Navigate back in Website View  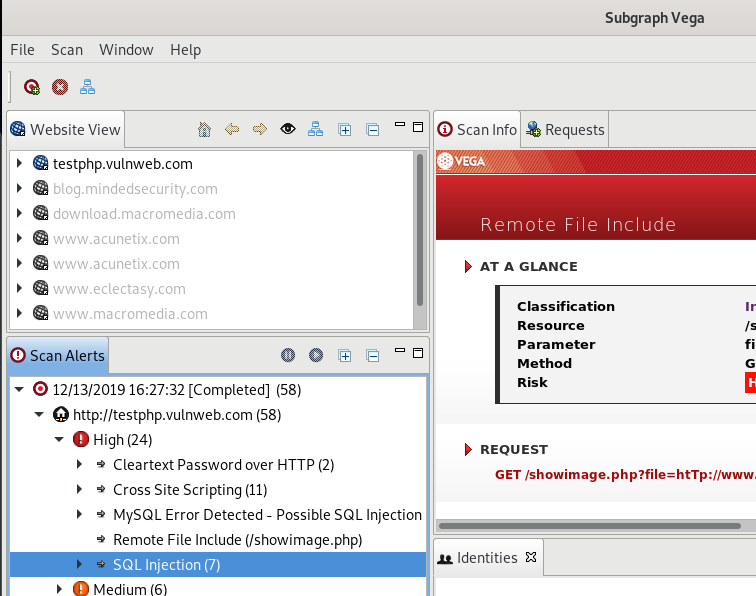click(x=232, y=129)
